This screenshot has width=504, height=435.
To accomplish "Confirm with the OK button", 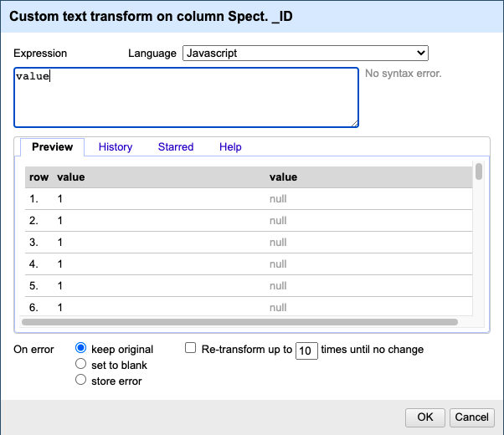I will (425, 417).
